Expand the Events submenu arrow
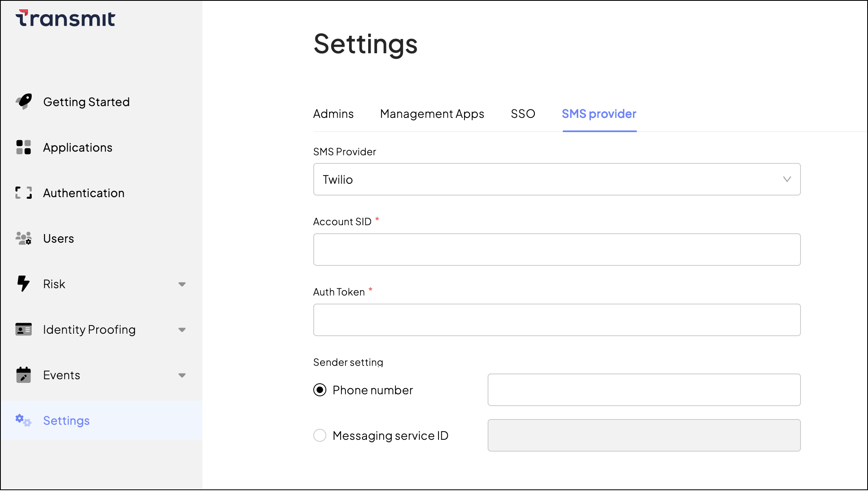This screenshot has width=868, height=491. pyautogui.click(x=182, y=375)
